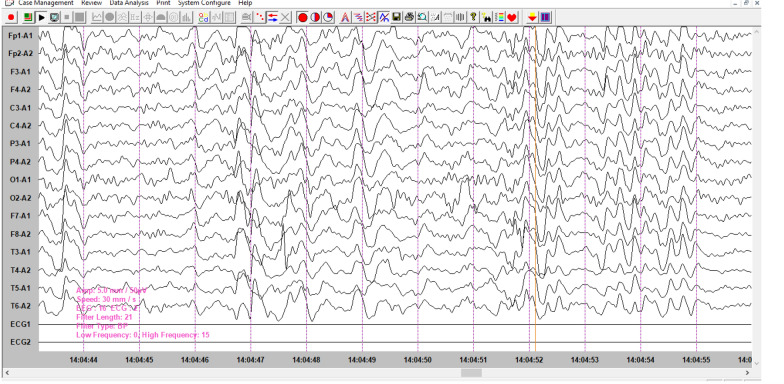This screenshot has height=384, width=784.
Task: Open the System Configure menu
Action: (x=204, y=3)
